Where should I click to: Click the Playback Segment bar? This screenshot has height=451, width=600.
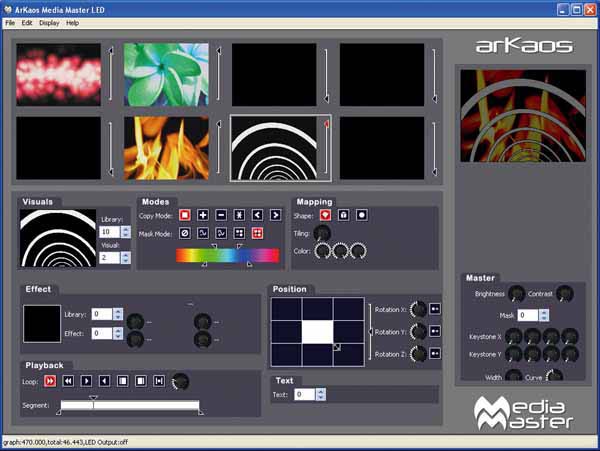click(x=130, y=405)
